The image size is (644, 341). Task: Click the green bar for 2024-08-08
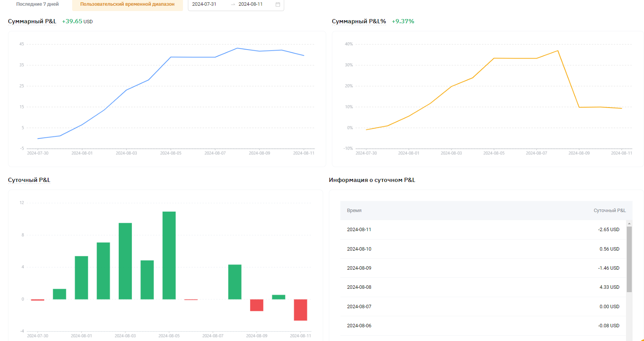[x=235, y=281]
